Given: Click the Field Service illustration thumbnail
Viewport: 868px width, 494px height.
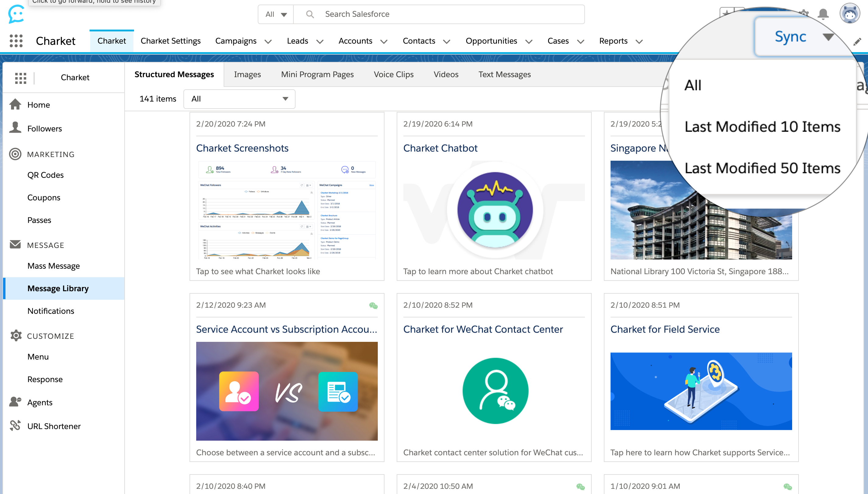Looking at the screenshot, I should (701, 391).
